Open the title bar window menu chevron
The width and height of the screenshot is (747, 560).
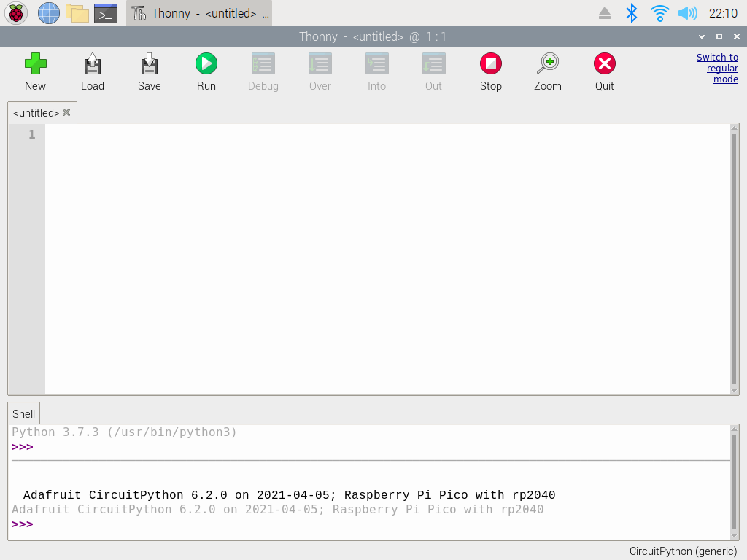(x=702, y=36)
